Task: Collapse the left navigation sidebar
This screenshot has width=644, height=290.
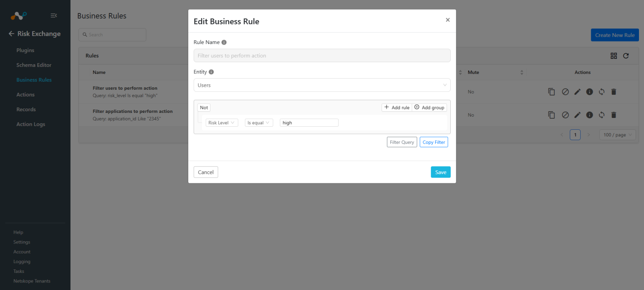Action: pyautogui.click(x=54, y=15)
